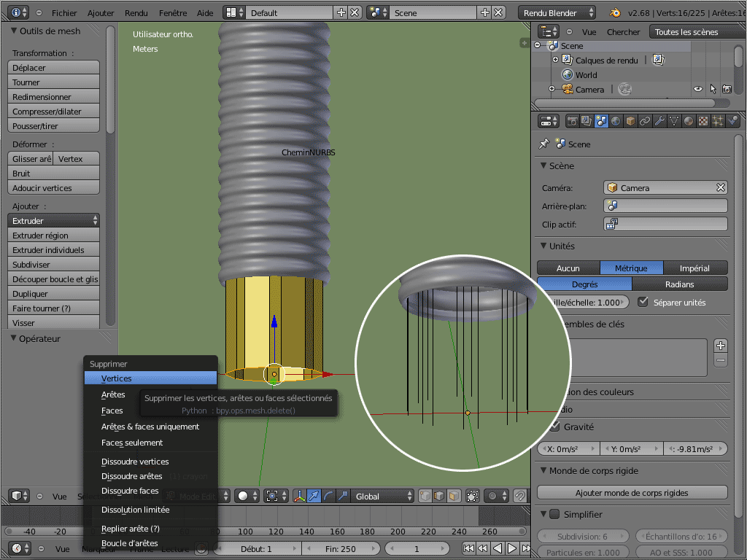Open the Material properties tab (sphere icon)
747x560 pixels.
pos(689,122)
